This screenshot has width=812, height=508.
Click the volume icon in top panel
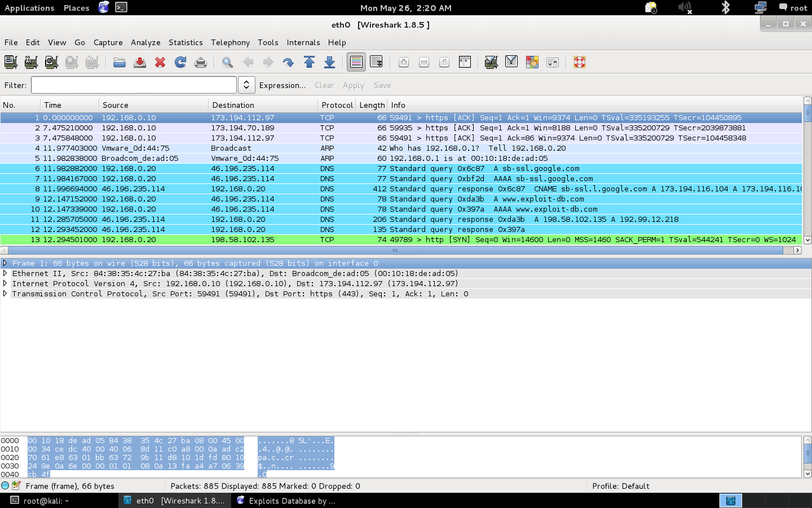685,7
